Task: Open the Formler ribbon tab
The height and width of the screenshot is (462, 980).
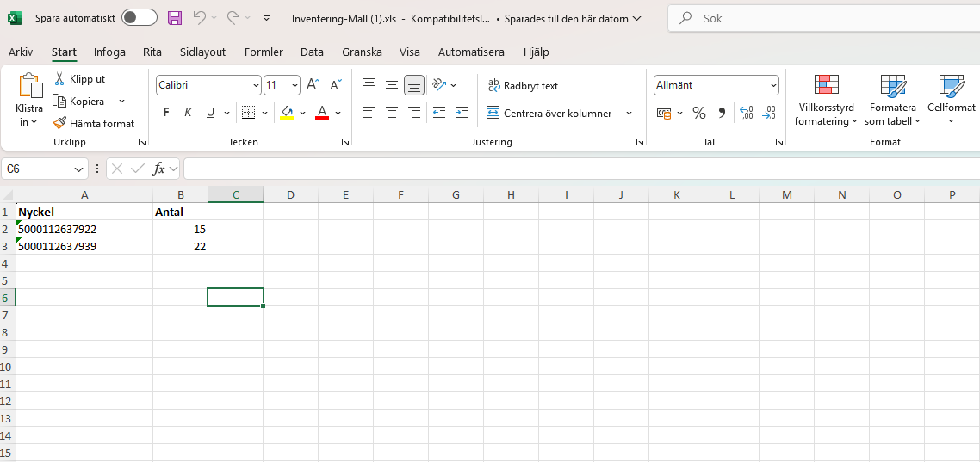Action: point(264,52)
